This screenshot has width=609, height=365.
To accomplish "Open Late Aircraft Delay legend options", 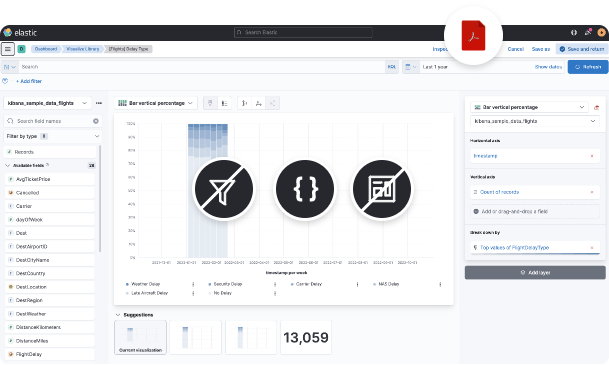I will (x=193, y=293).
